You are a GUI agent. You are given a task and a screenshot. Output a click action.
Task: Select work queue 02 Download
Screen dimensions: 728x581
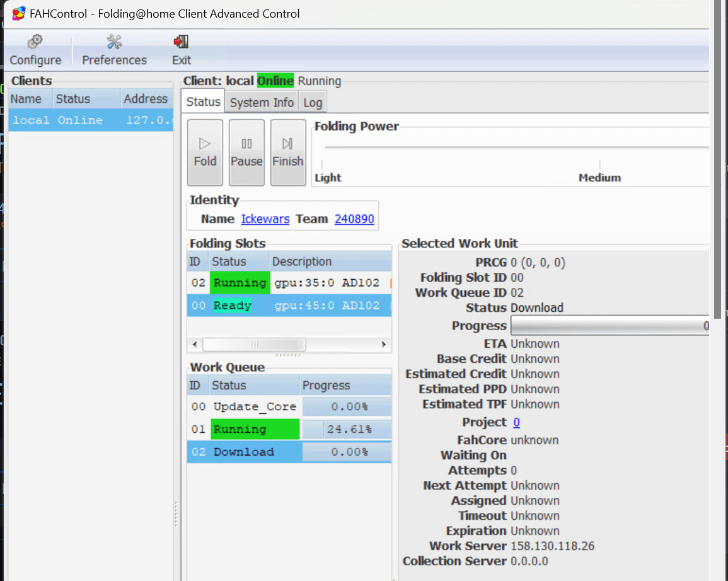289,452
